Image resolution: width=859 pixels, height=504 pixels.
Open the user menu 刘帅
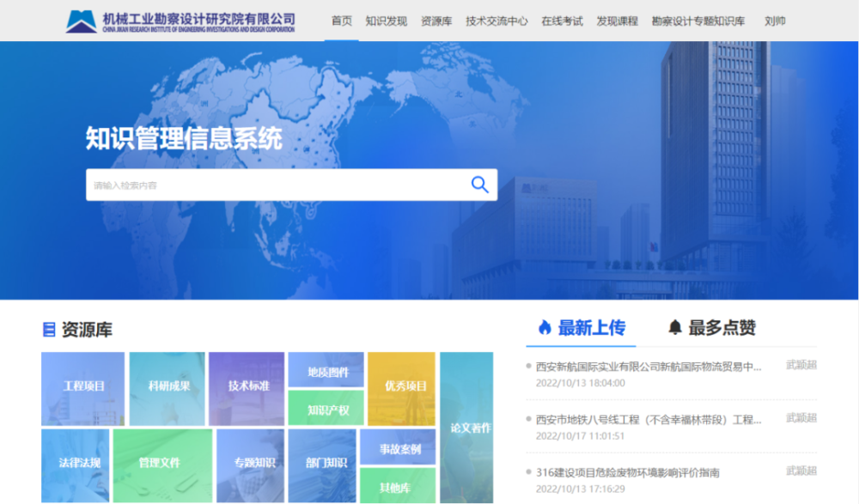click(775, 21)
